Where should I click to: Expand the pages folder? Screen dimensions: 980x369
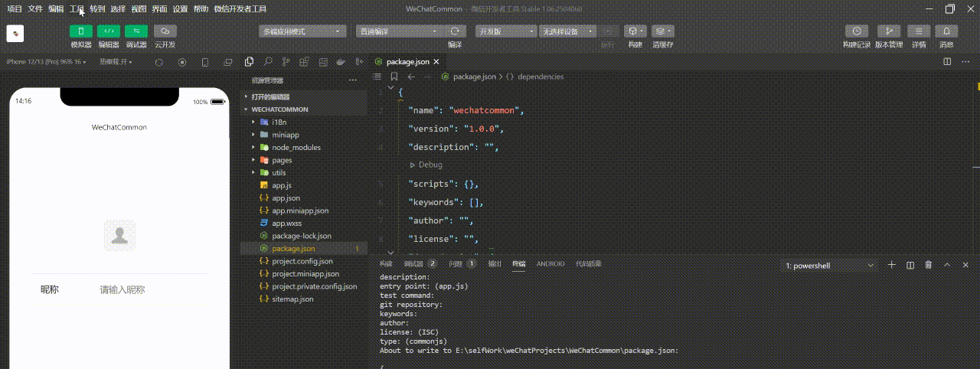(x=304, y=160)
